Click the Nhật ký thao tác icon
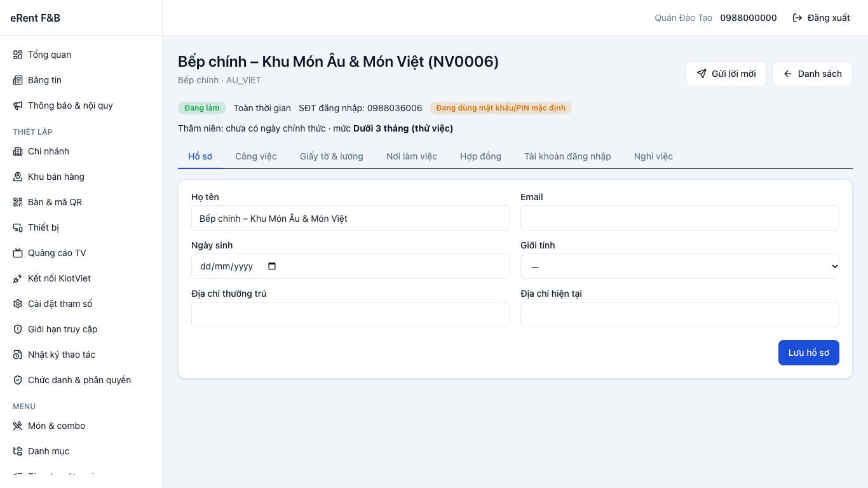 [x=18, y=355]
